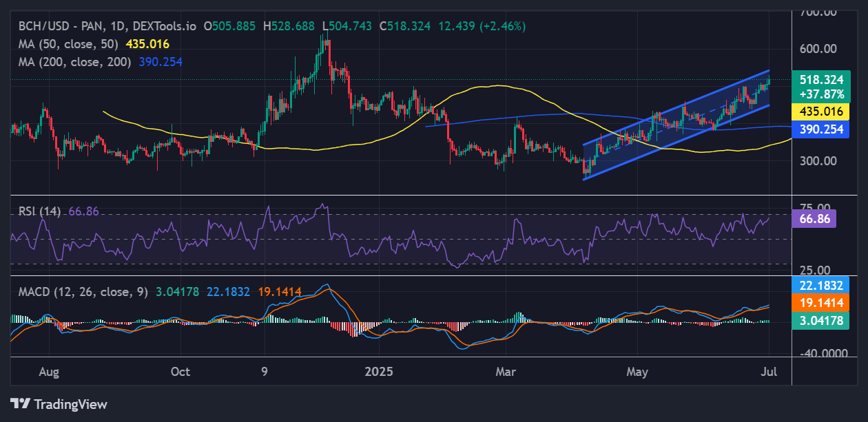Click the 3.04178 MACD histogram legend value

176,292
